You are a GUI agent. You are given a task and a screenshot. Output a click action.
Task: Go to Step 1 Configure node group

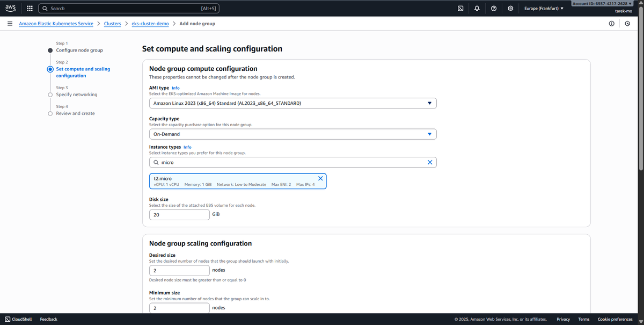pos(79,50)
